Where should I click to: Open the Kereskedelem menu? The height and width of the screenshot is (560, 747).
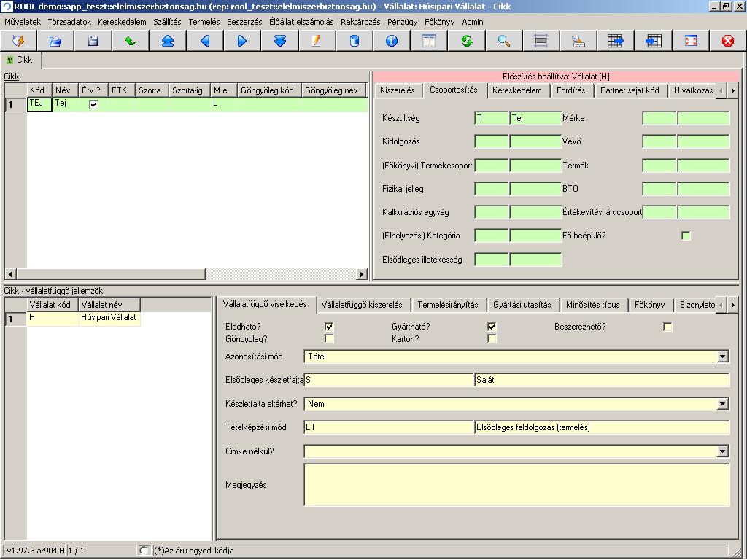[122, 22]
